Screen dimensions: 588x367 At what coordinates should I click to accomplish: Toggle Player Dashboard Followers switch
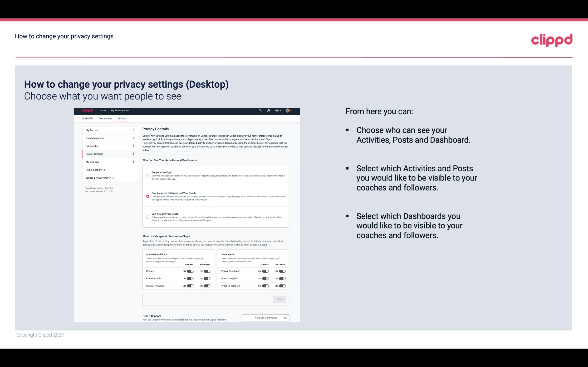coord(282,271)
